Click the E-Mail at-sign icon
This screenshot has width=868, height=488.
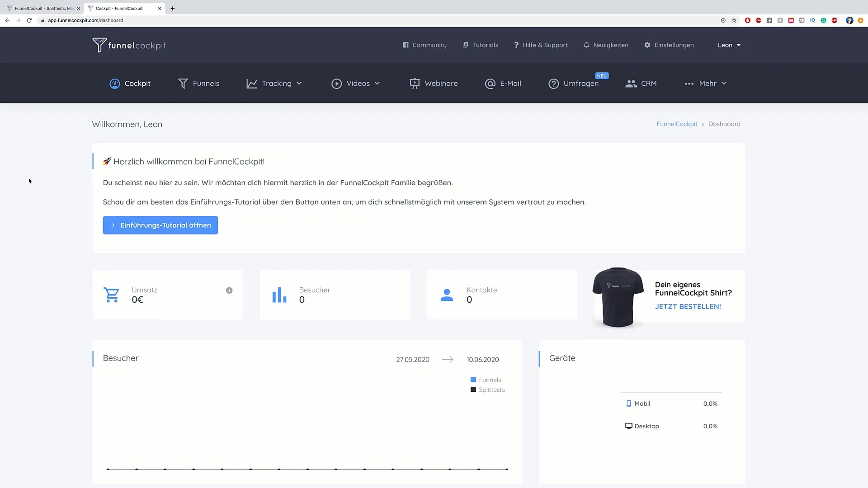[x=490, y=84]
